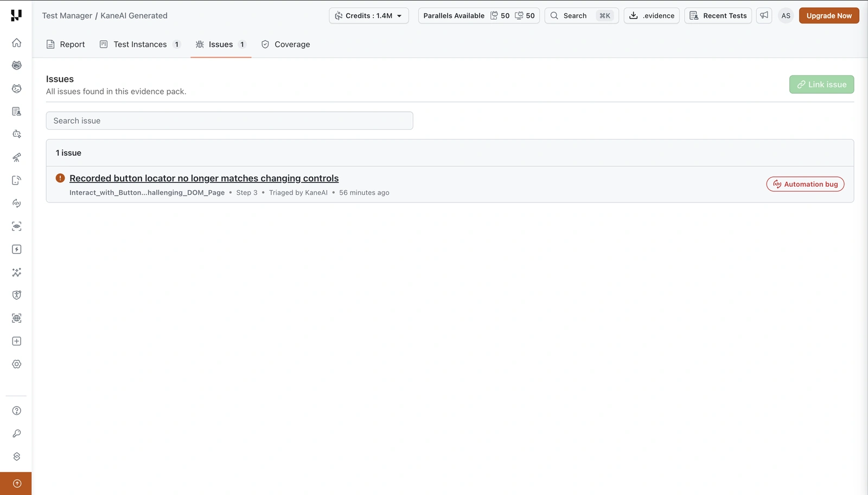Open the sparkle graph insights icon
Viewport: 868px width, 495px height.
coord(17,272)
